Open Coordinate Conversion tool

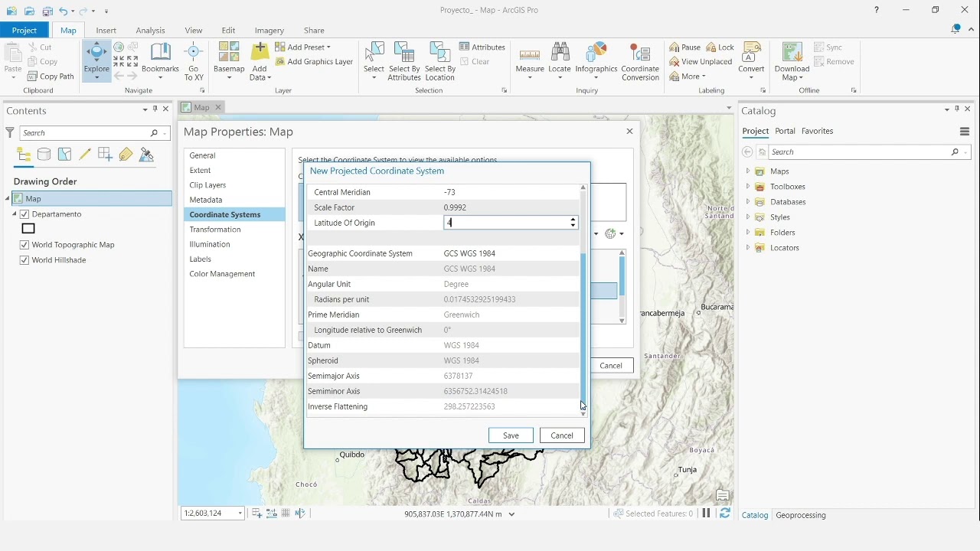click(640, 61)
